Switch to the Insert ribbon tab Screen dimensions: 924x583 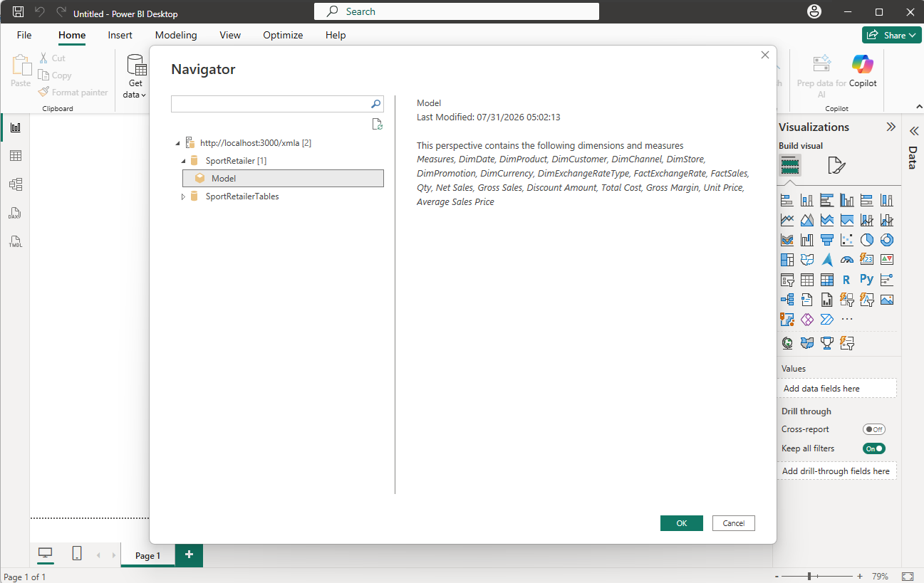(x=120, y=35)
